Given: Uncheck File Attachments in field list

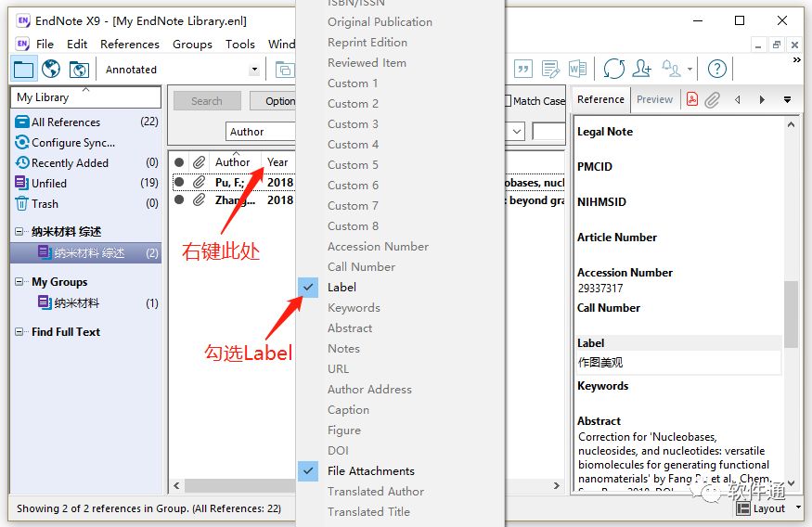Looking at the screenshot, I should coord(308,470).
